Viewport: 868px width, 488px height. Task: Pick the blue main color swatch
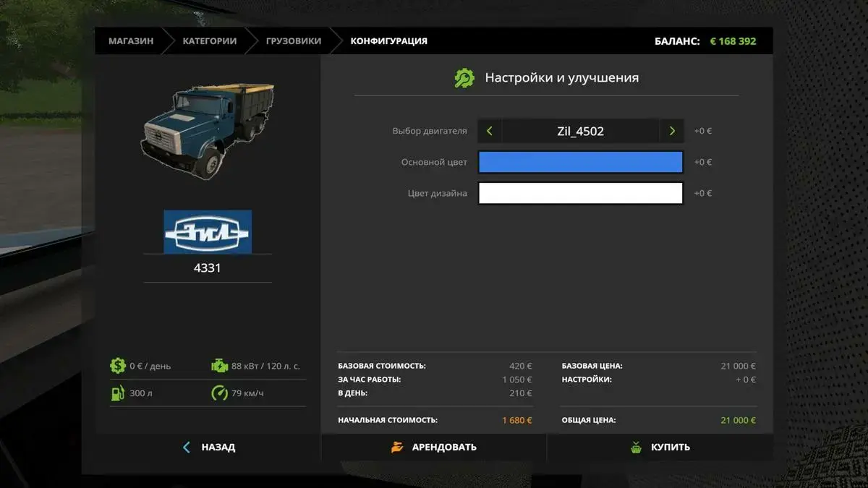click(580, 163)
